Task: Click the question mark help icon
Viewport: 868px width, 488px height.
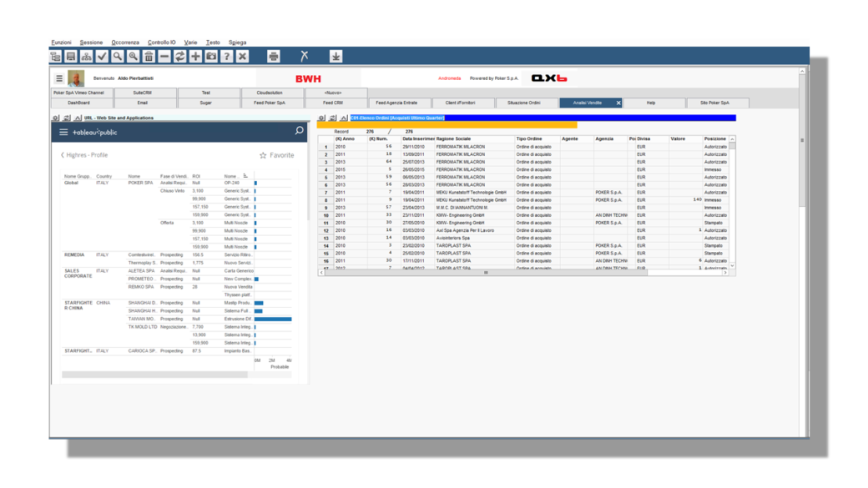Action: pos(226,57)
